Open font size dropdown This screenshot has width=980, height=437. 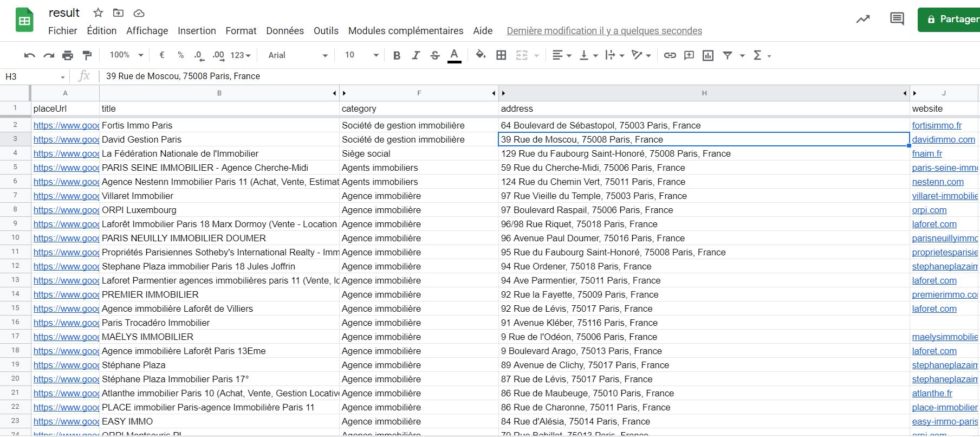pyautogui.click(x=361, y=55)
